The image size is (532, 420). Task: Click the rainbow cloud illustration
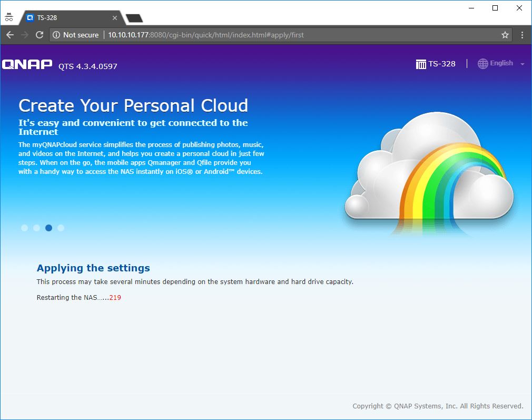coord(429,173)
